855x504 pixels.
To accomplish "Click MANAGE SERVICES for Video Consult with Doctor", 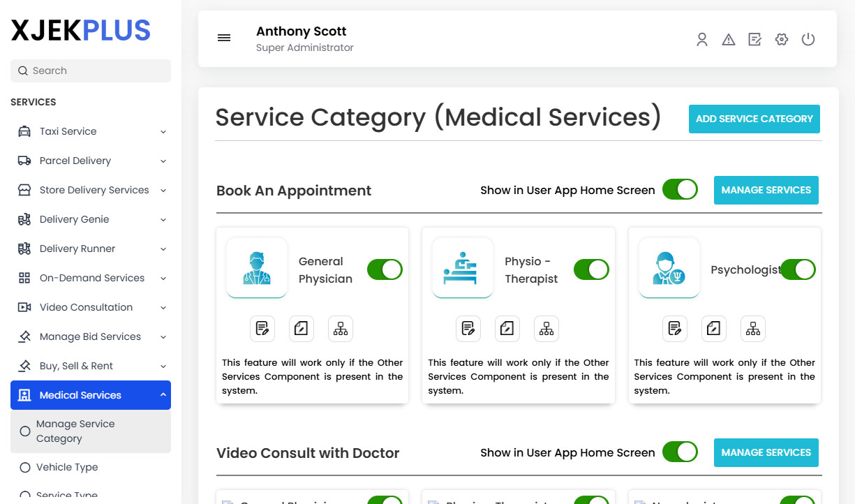I will click(x=766, y=452).
